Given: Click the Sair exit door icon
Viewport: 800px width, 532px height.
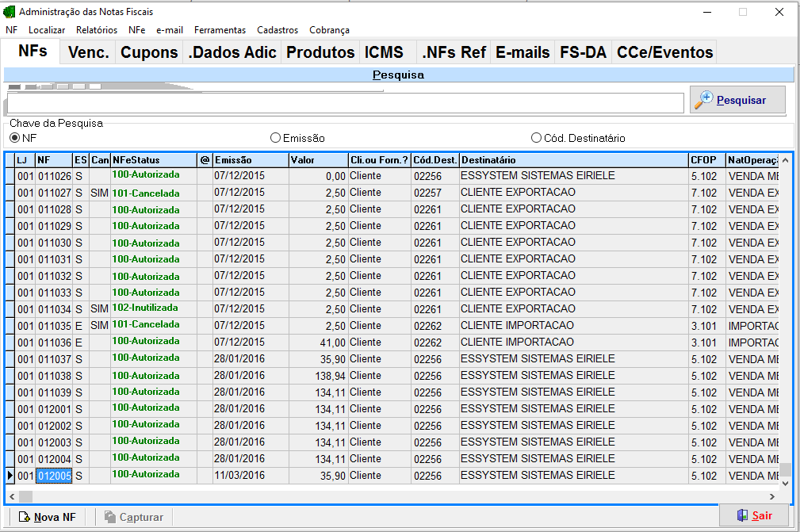Looking at the screenshot, I should [x=742, y=515].
